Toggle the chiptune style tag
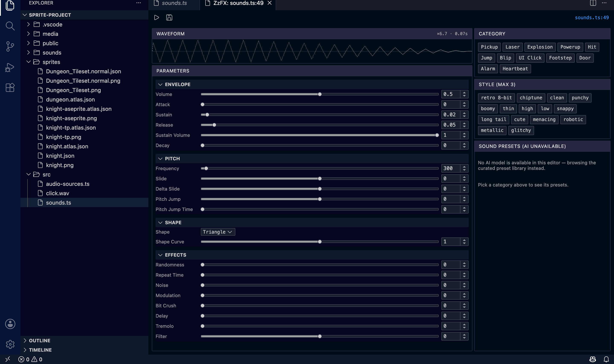Screen dimensions: 614x364 (x=531, y=98)
